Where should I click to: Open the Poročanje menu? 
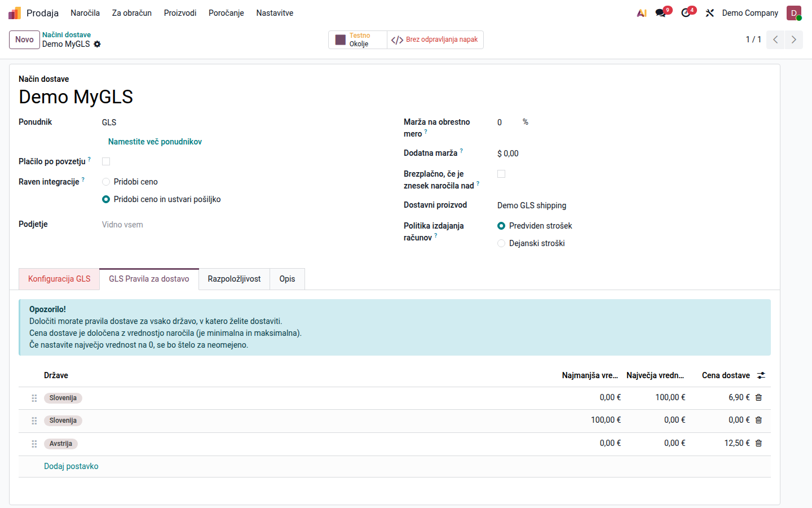(x=226, y=13)
